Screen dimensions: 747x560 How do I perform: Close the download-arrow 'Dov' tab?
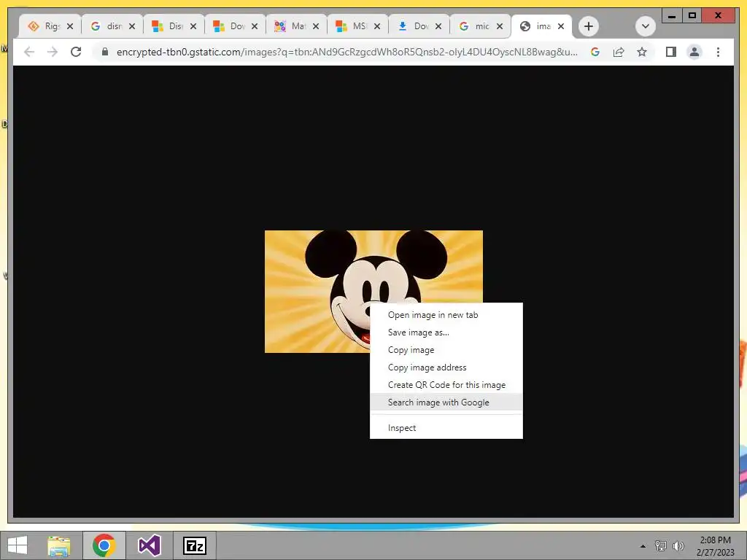point(438,26)
